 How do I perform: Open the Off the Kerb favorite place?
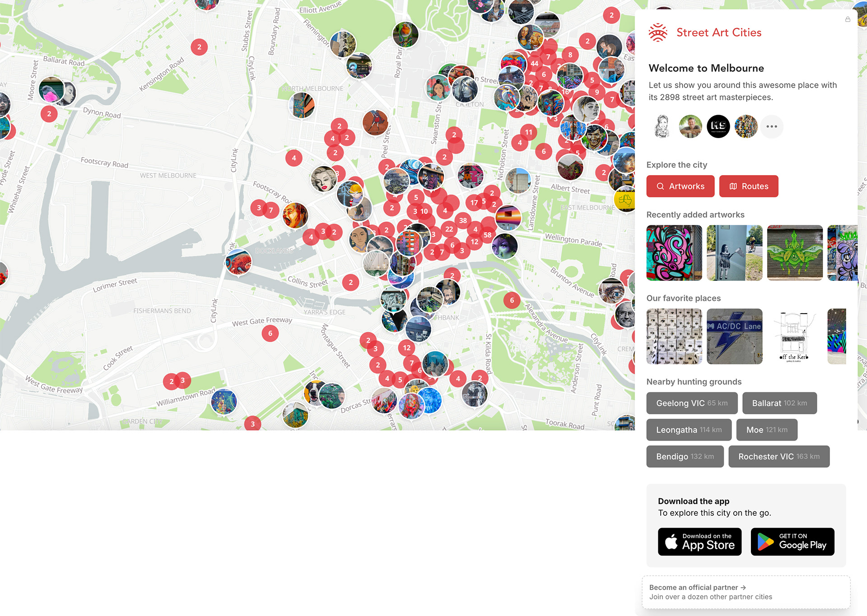795,336
